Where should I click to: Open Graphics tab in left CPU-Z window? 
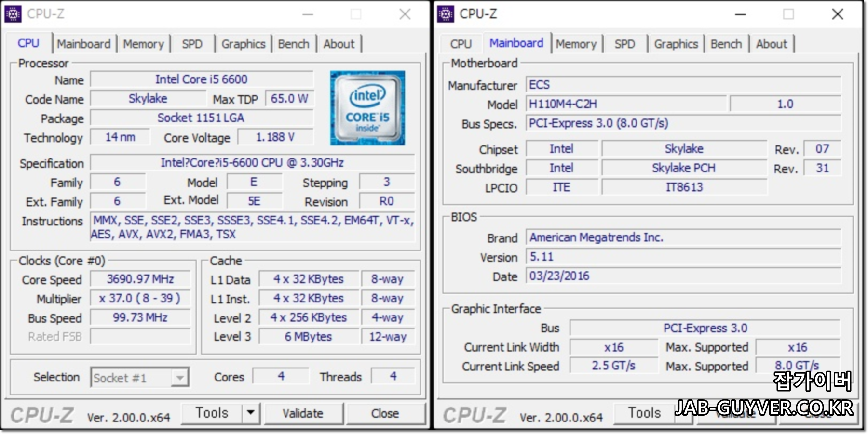[243, 44]
